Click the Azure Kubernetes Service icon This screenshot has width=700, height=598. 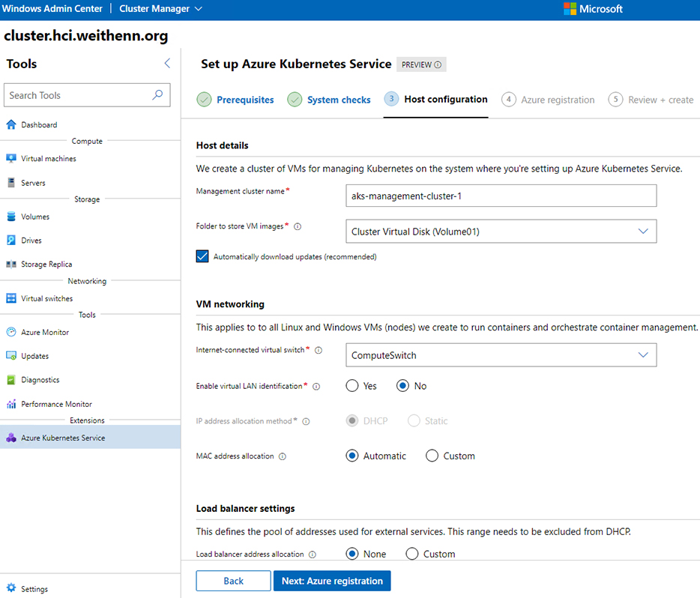point(11,438)
